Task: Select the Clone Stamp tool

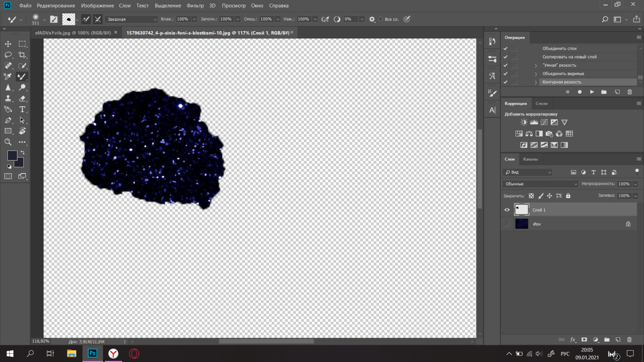Action: coord(8,98)
